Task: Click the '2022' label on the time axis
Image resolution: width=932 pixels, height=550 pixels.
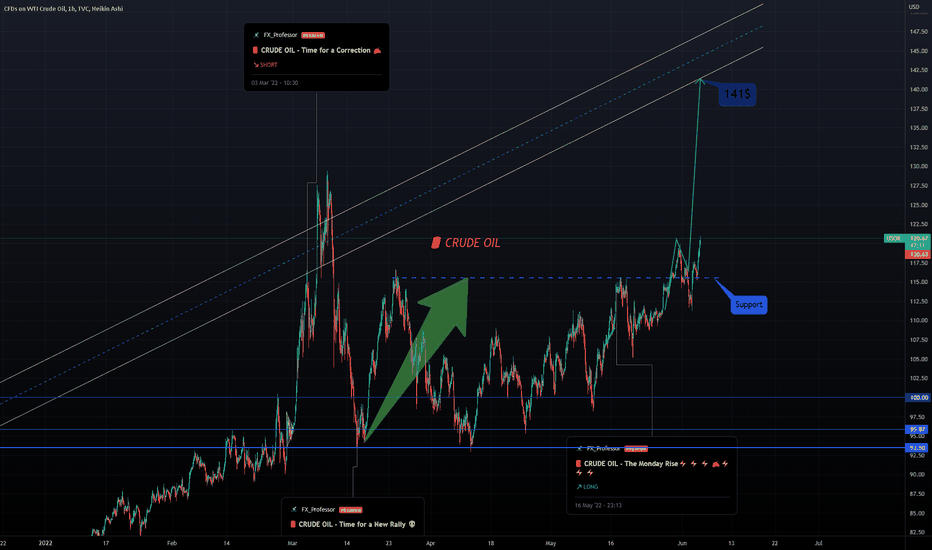Action: 45,543
